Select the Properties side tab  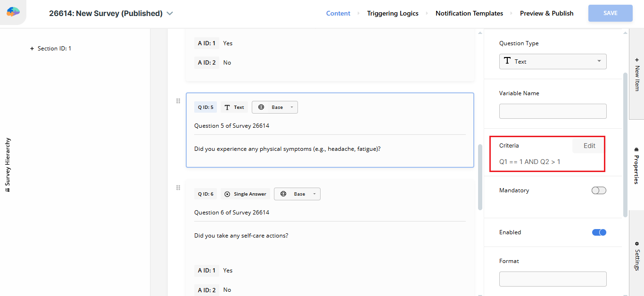(x=637, y=165)
